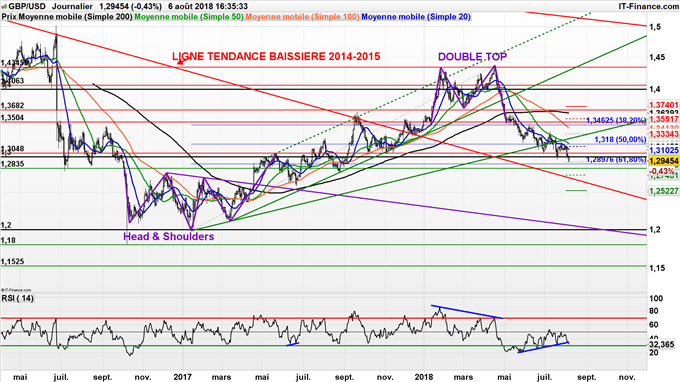Click the RSI ( 14) indicator label
Screen dimensions: 680x382
pyautogui.click(x=18, y=298)
